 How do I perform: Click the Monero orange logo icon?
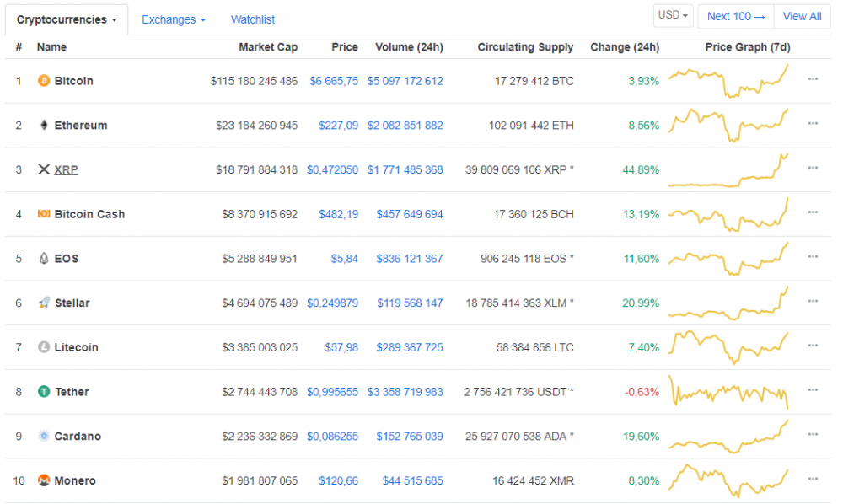44,480
